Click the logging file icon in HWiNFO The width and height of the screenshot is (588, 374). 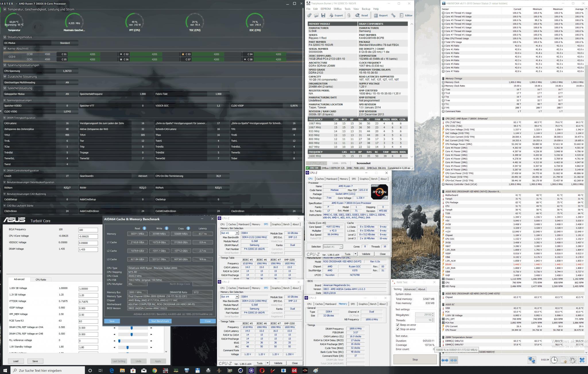tap(563, 360)
